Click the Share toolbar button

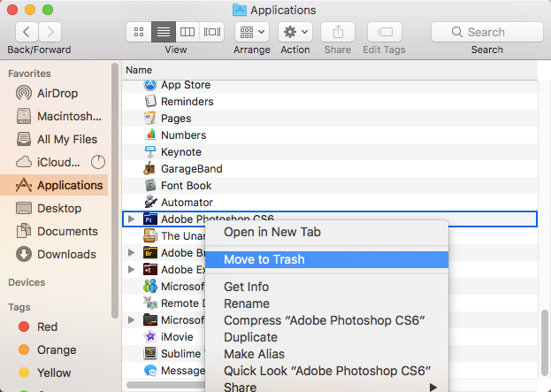(338, 32)
